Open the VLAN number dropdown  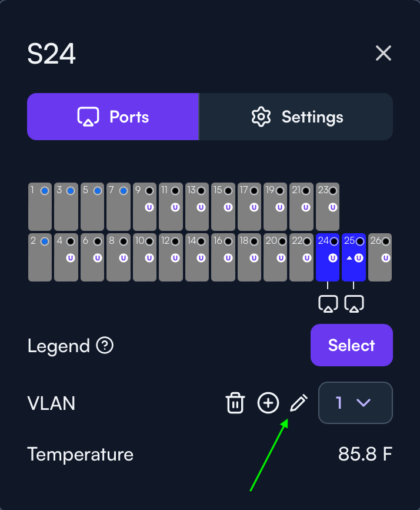355,403
